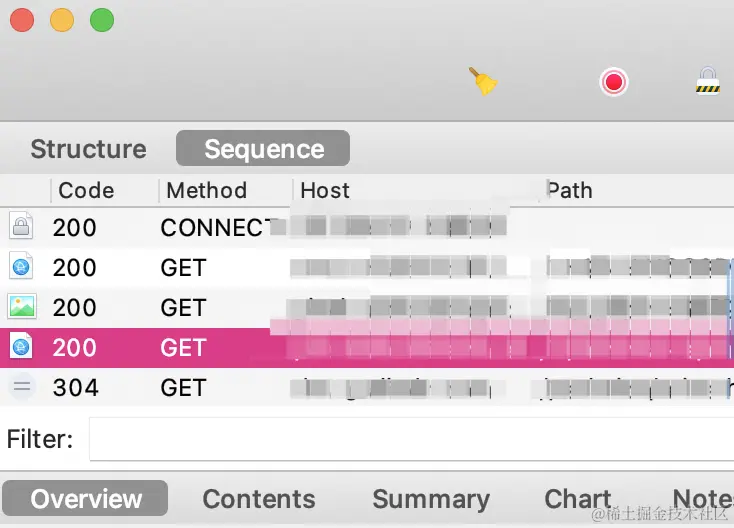The height and width of the screenshot is (528, 734).
Task: Toggle the SSL proxying padlock icon
Action: point(708,81)
